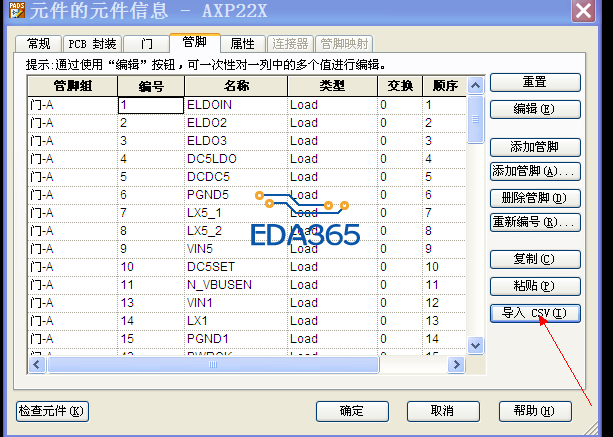Open the 添加管脚(A)... dialog button
This screenshot has width=613, height=437.
(x=535, y=172)
